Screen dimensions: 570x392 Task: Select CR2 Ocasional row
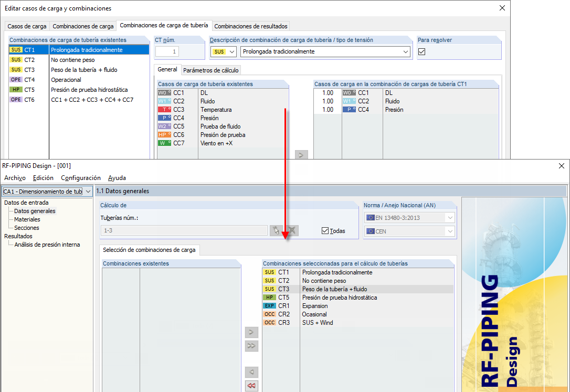click(x=358, y=314)
